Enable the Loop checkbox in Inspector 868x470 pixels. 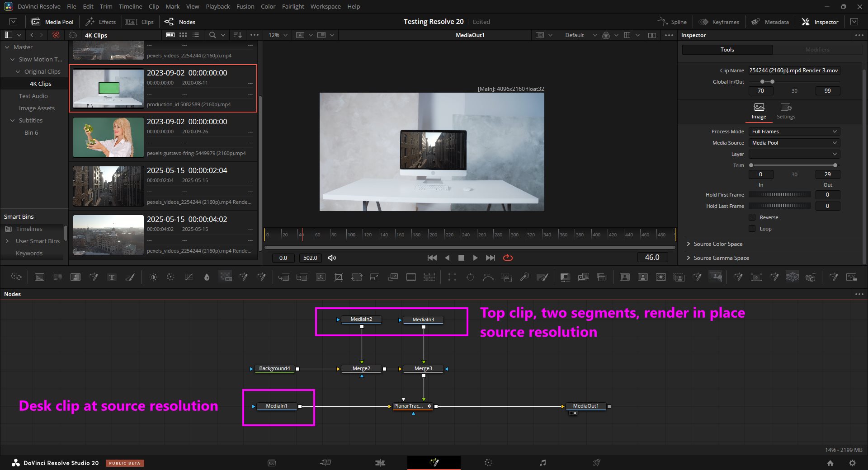[752, 229]
